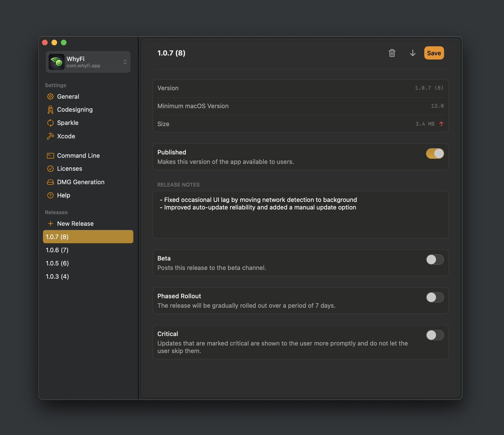The image size is (504, 435).
Task: Click the Help question mark icon
Action: (50, 195)
